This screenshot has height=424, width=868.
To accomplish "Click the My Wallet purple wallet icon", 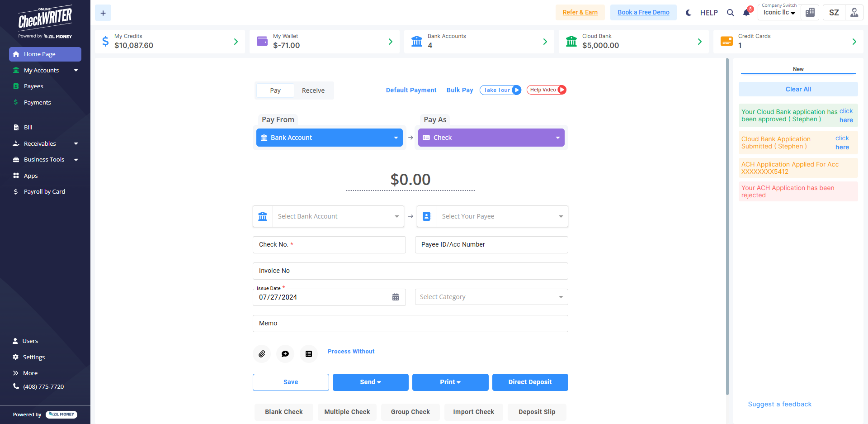I will click(x=262, y=41).
